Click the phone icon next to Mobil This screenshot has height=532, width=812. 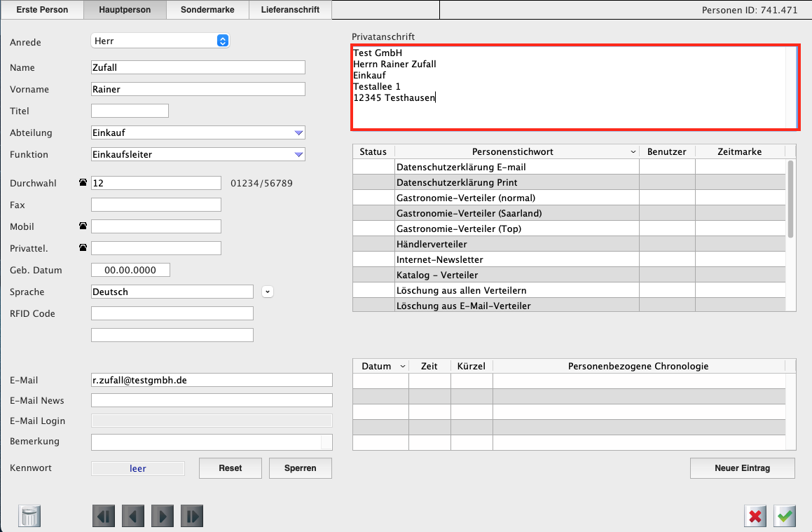pyautogui.click(x=83, y=226)
